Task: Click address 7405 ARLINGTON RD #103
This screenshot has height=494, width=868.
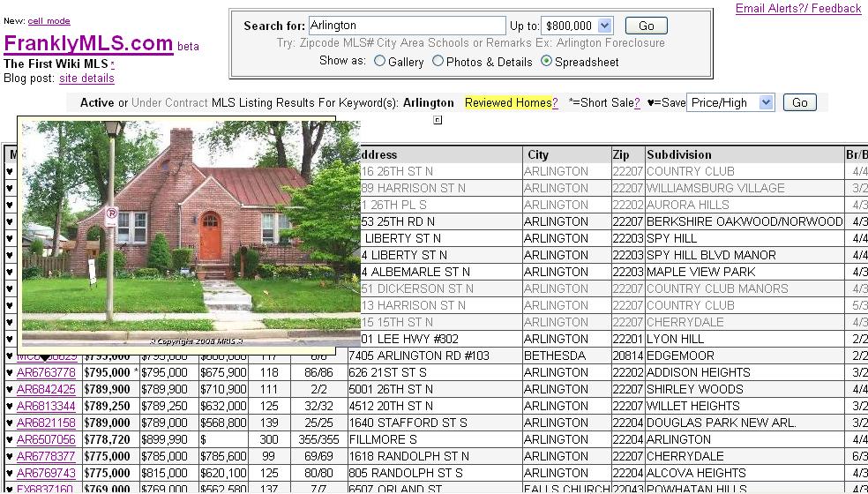Action: click(418, 356)
